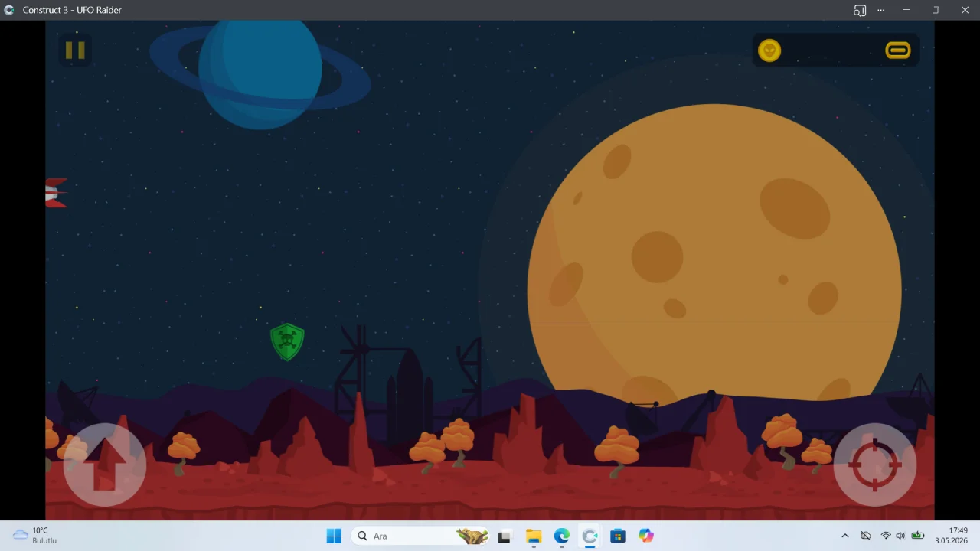Open the clock showing 17:49
Image resolution: width=980 pixels, height=551 pixels.
(x=952, y=536)
